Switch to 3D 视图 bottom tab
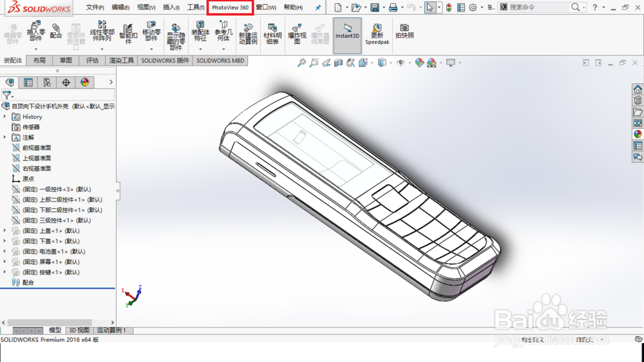The width and height of the screenshot is (644, 362). coord(79,330)
